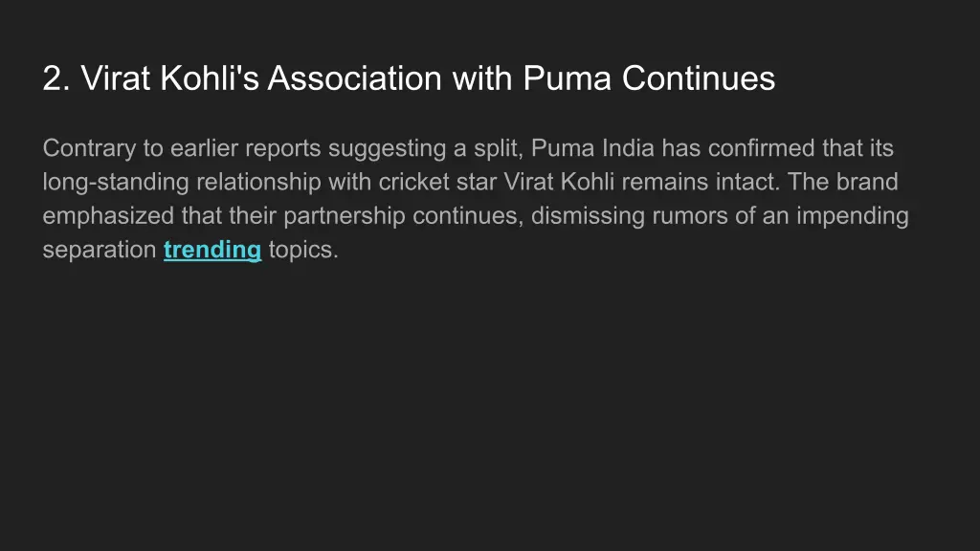Click the word Association in the title

(x=356, y=78)
